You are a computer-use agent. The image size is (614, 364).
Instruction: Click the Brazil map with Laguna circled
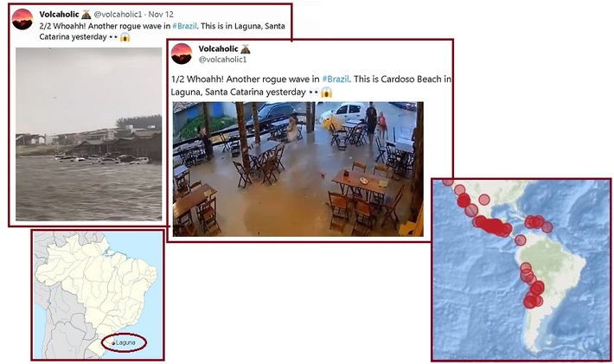click(x=98, y=295)
